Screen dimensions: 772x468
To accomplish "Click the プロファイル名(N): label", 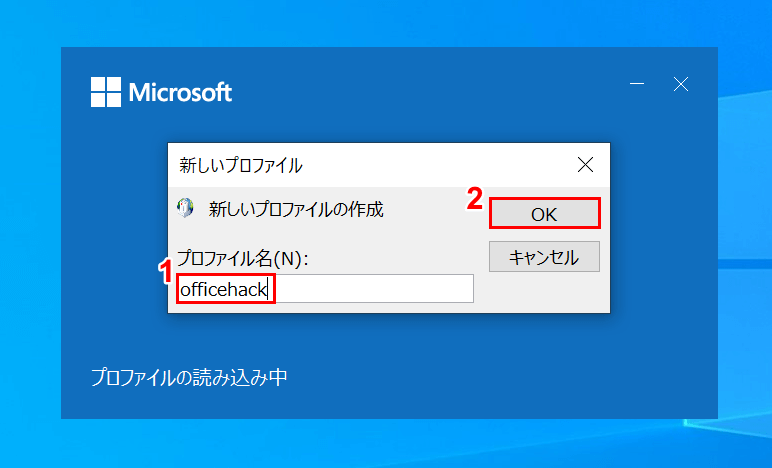I will [243, 259].
